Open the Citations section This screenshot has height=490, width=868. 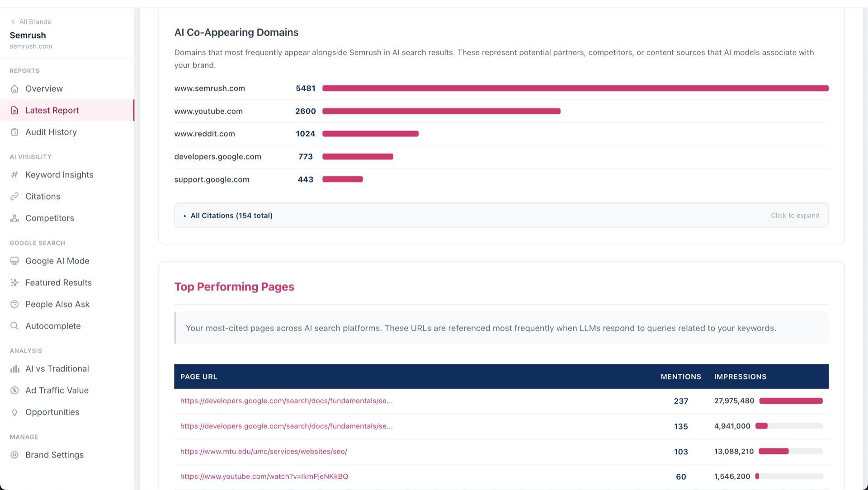(x=67, y=196)
